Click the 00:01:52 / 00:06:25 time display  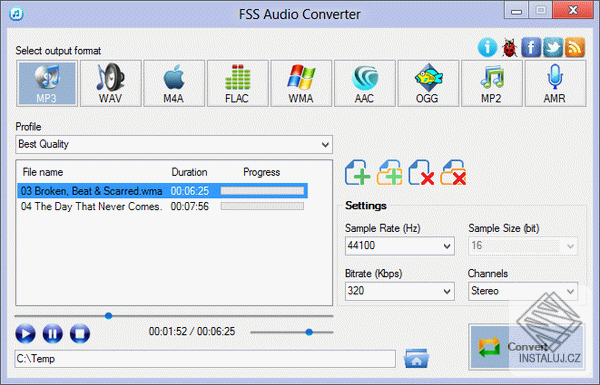click(192, 331)
